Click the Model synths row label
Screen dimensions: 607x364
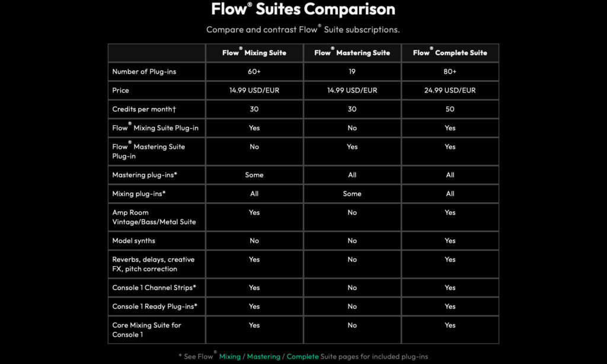133,241
